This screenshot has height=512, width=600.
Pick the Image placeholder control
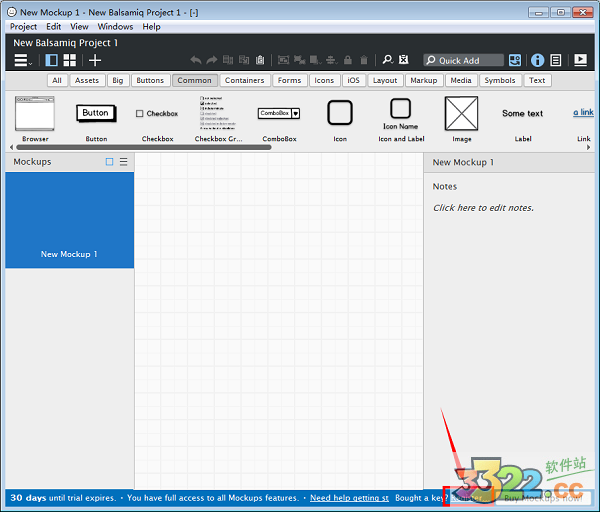(x=461, y=119)
